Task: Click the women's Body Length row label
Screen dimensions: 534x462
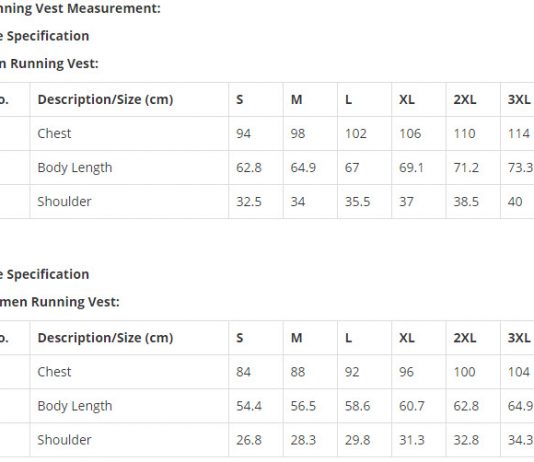Action: coord(75,406)
